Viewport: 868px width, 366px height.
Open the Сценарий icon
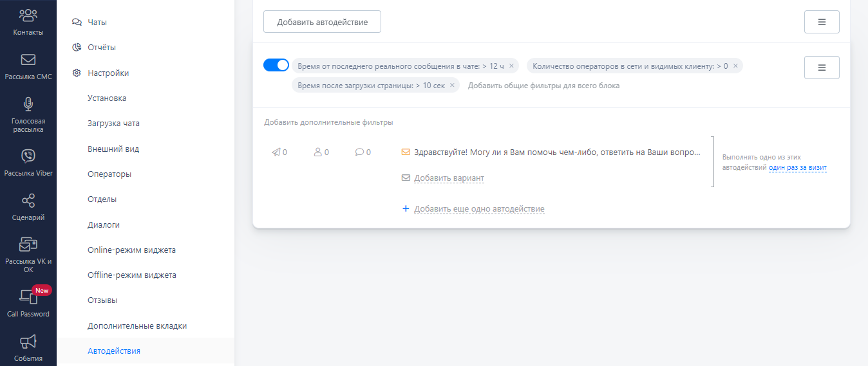pyautogui.click(x=28, y=201)
